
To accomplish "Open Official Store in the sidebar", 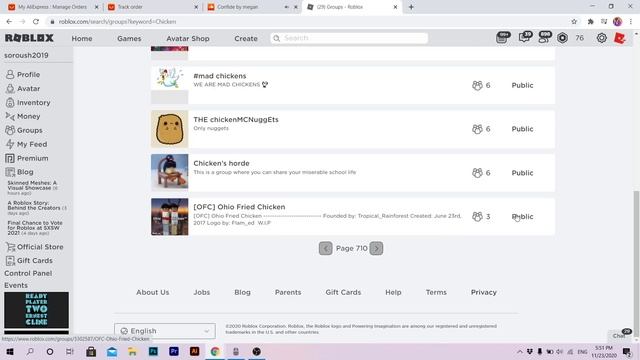I will (x=34, y=247).
